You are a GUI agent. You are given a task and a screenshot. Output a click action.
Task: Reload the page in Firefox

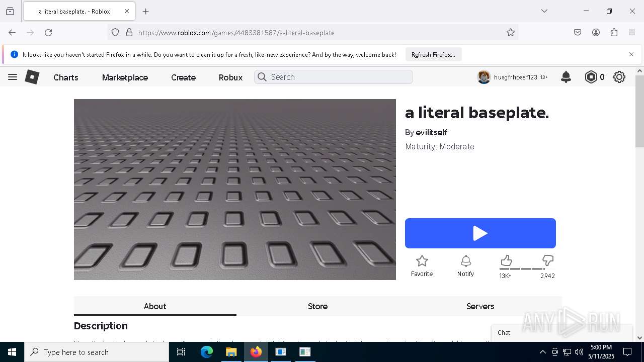(48, 32)
